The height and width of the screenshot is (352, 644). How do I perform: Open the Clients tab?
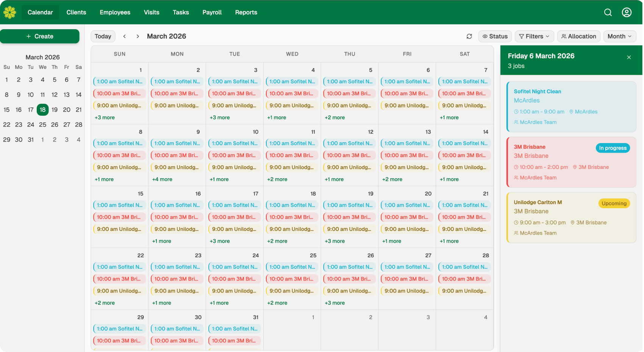tap(76, 12)
